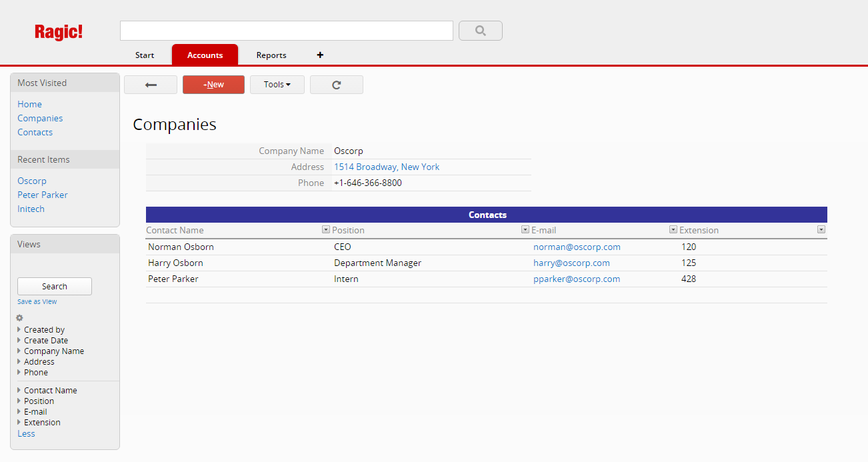Image resolution: width=868 pixels, height=462 pixels.
Task: Click extension 428
Action: (689, 279)
